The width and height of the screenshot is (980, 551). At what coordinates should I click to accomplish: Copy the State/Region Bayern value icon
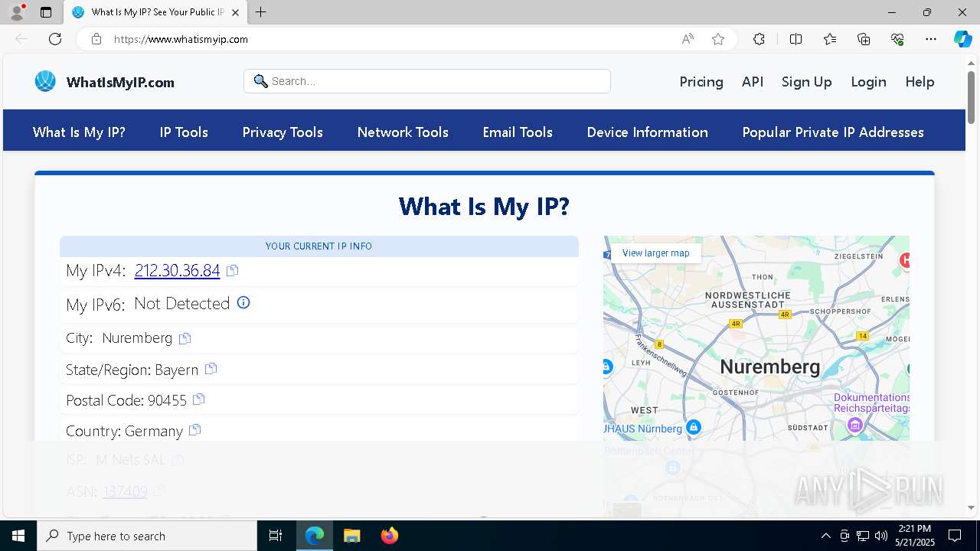211,369
